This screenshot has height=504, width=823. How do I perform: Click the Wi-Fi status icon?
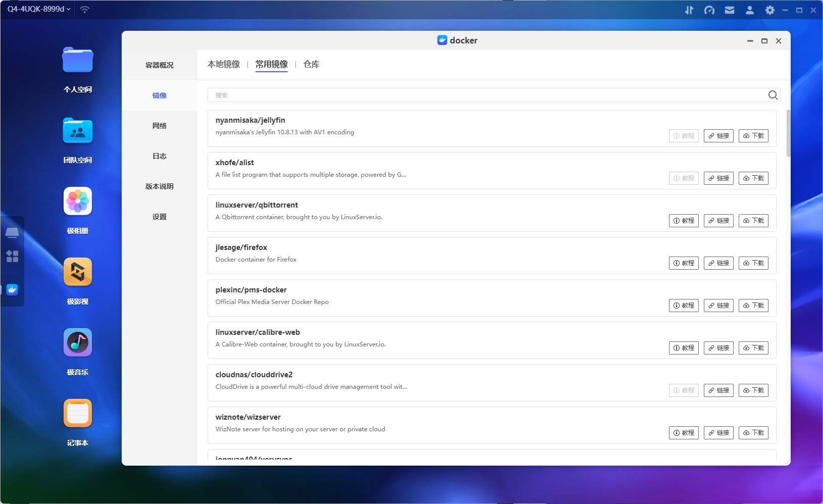coord(85,10)
